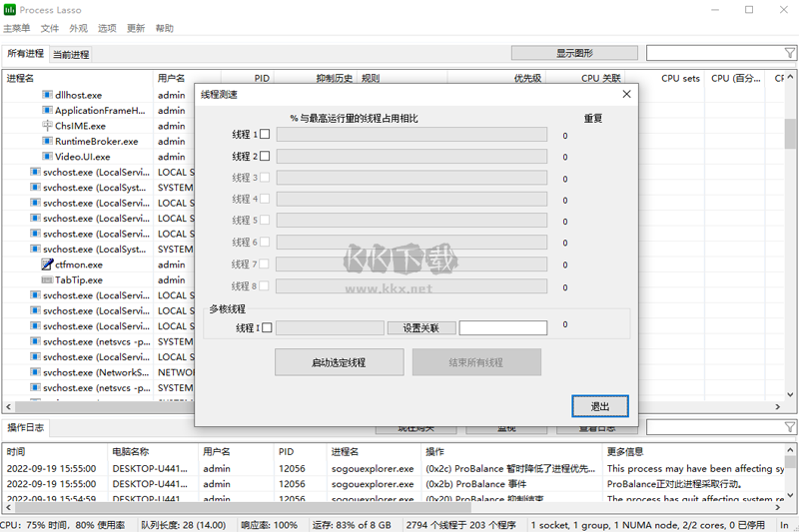This screenshot has height=532, width=799.
Task: Click the ApplicationFrameHost process icon
Action: pyautogui.click(x=47, y=110)
